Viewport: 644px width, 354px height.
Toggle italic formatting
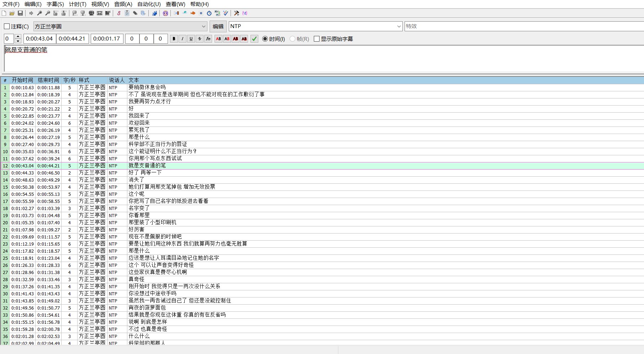(183, 39)
